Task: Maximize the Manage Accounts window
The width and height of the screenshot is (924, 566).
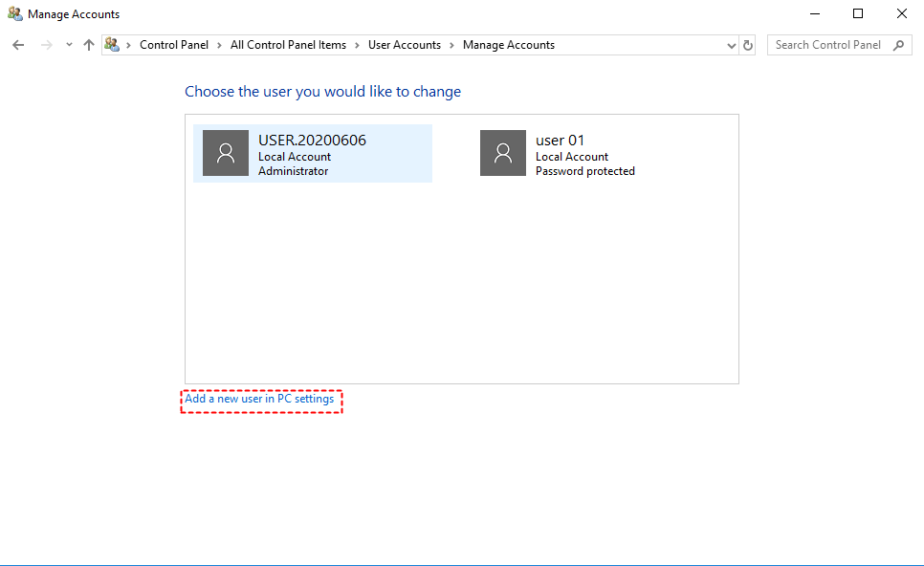Action: pyautogui.click(x=858, y=13)
